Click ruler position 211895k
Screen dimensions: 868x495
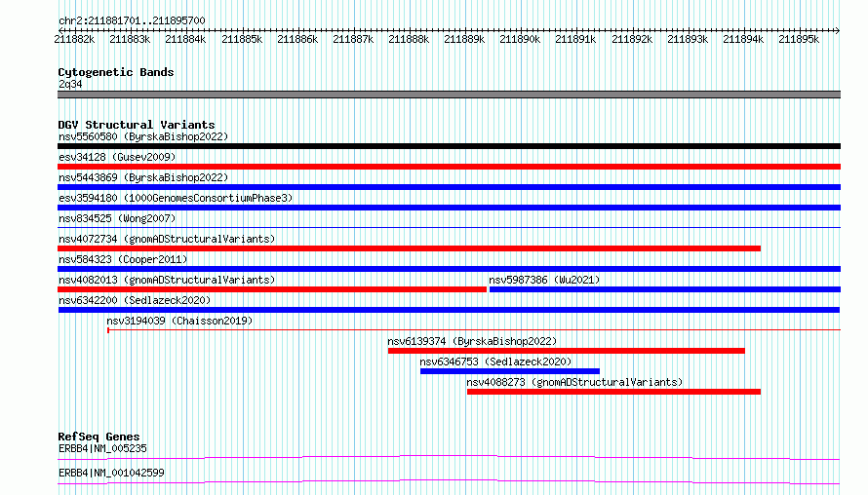(799, 39)
